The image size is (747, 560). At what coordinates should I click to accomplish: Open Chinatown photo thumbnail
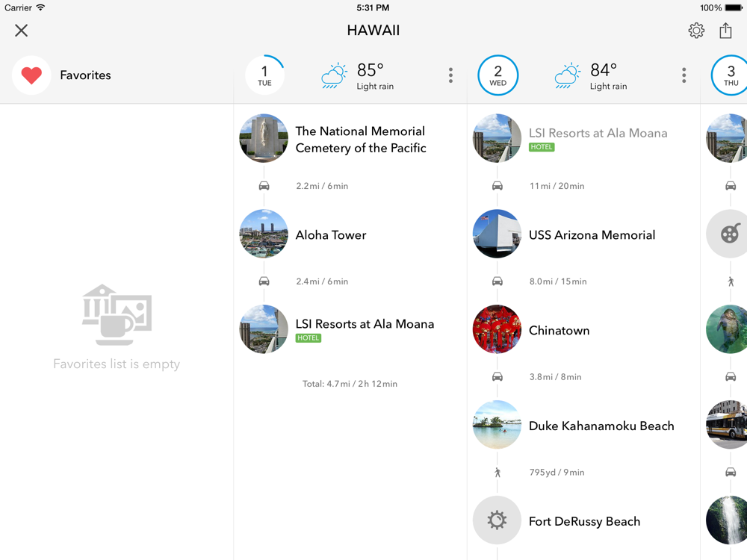pyautogui.click(x=497, y=329)
